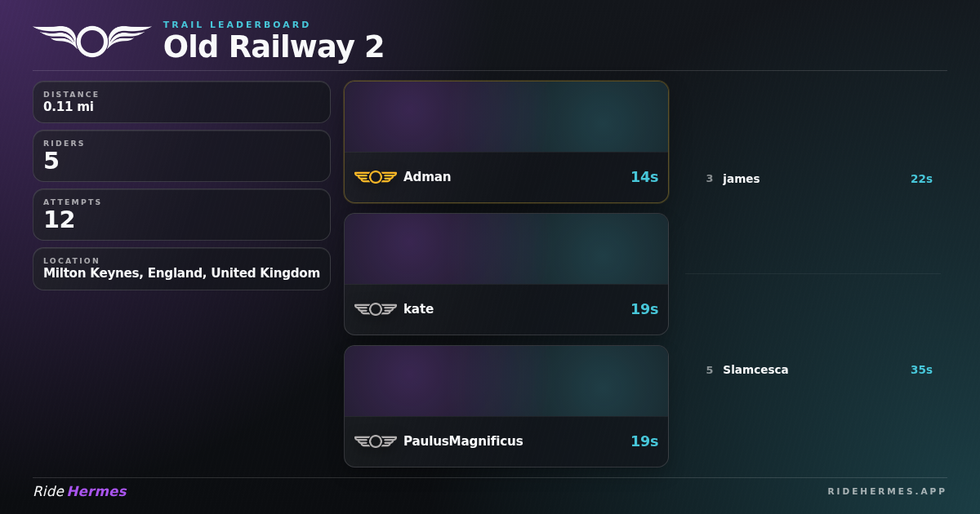Click the Ride Hermes footer brand
980x514 pixels.
[x=80, y=491]
